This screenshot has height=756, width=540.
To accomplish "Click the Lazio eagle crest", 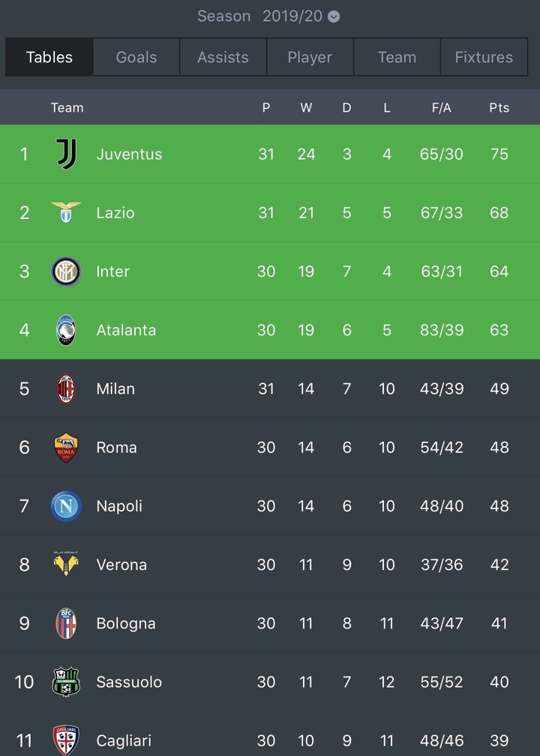I will (x=66, y=212).
